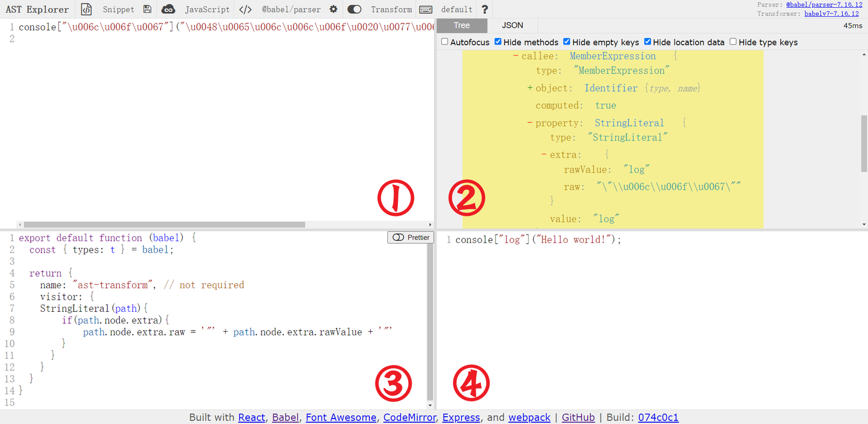Open the Snippet code-file icon

(87, 9)
